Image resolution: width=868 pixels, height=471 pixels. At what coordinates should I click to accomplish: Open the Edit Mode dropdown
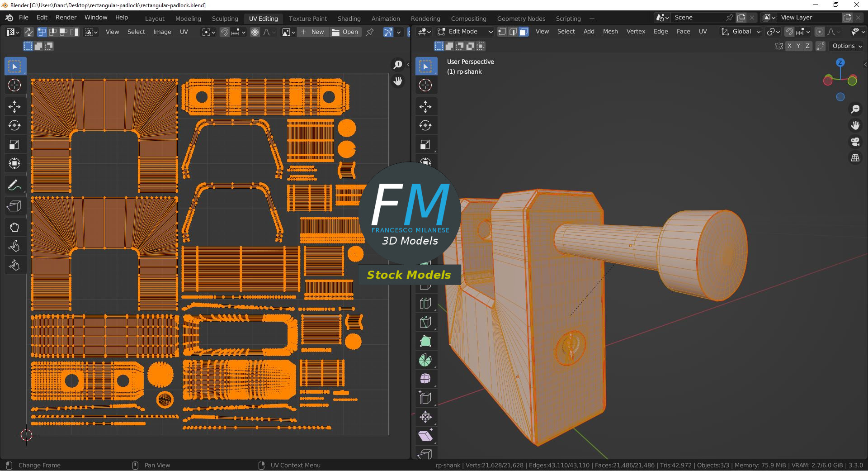click(x=465, y=32)
